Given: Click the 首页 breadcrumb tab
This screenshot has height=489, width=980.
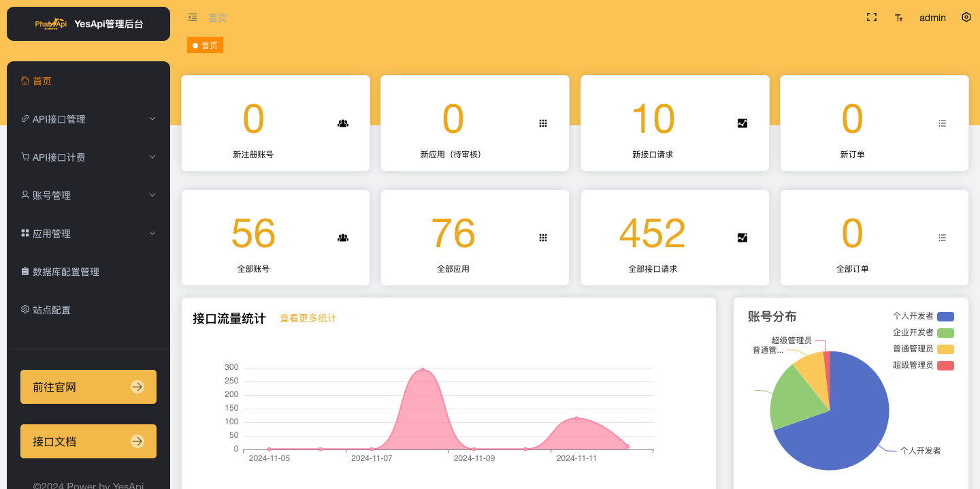Looking at the screenshot, I should pyautogui.click(x=205, y=45).
